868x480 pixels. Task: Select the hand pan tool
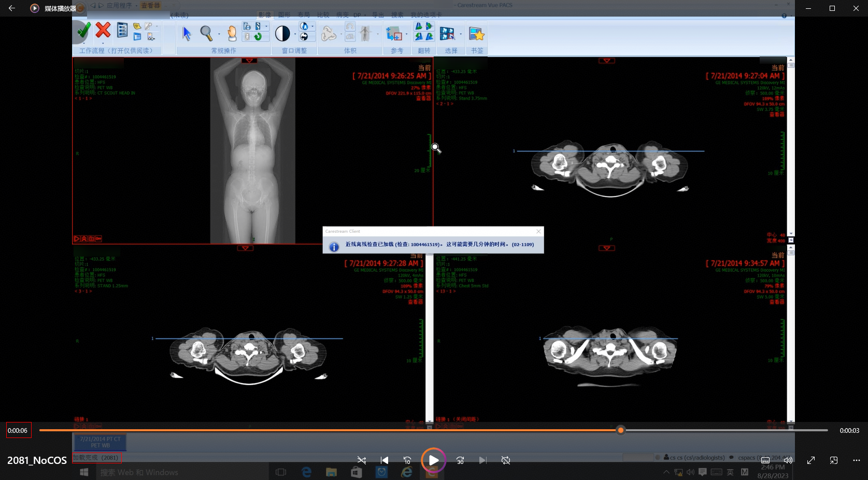(232, 34)
